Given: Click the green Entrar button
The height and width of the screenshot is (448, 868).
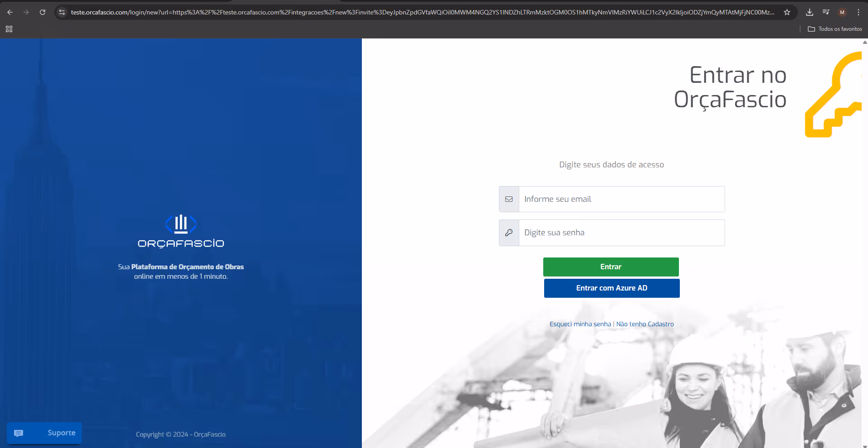Looking at the screenshot, I should click(x=611, y=267).
